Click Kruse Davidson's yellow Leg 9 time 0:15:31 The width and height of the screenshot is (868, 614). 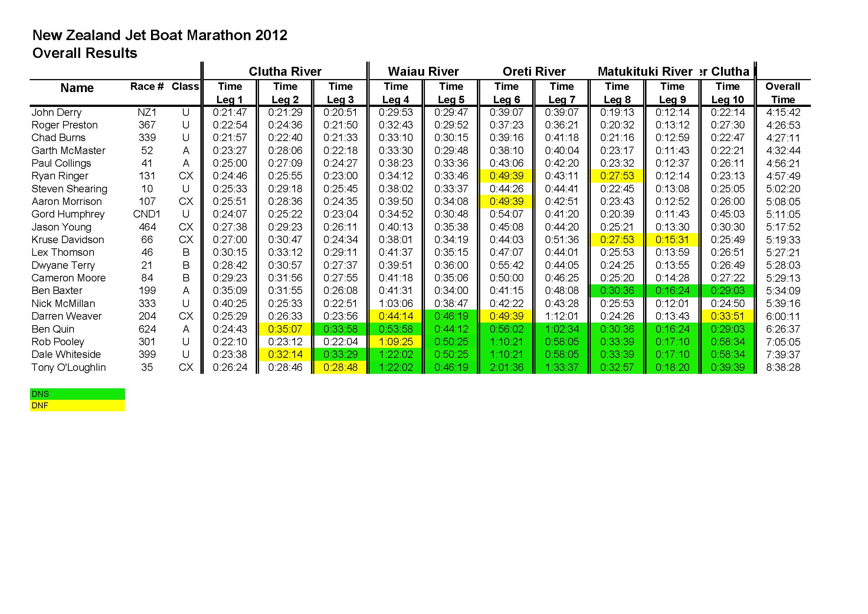tap(672, 240)
